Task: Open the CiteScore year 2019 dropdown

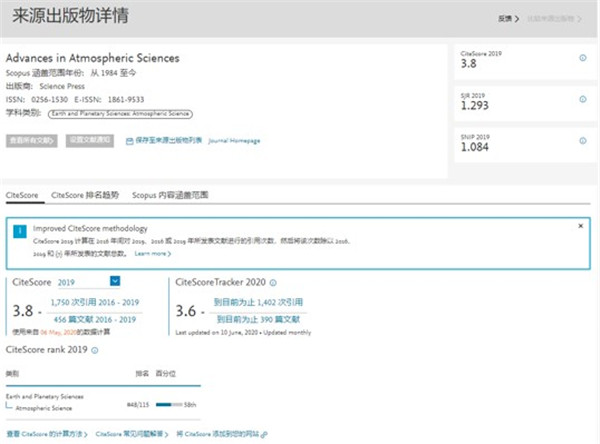Action: click(115, 282)
